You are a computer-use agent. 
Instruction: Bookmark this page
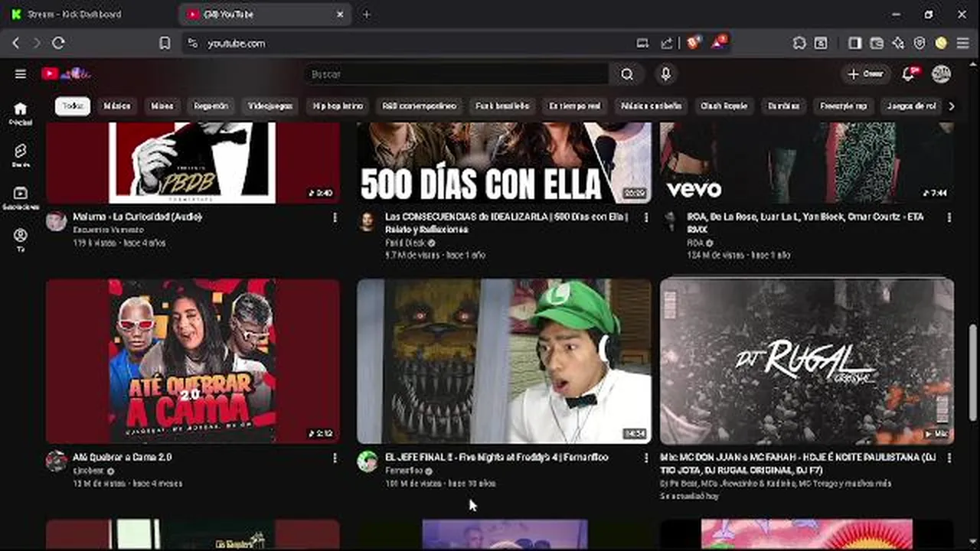click(165, 44)
